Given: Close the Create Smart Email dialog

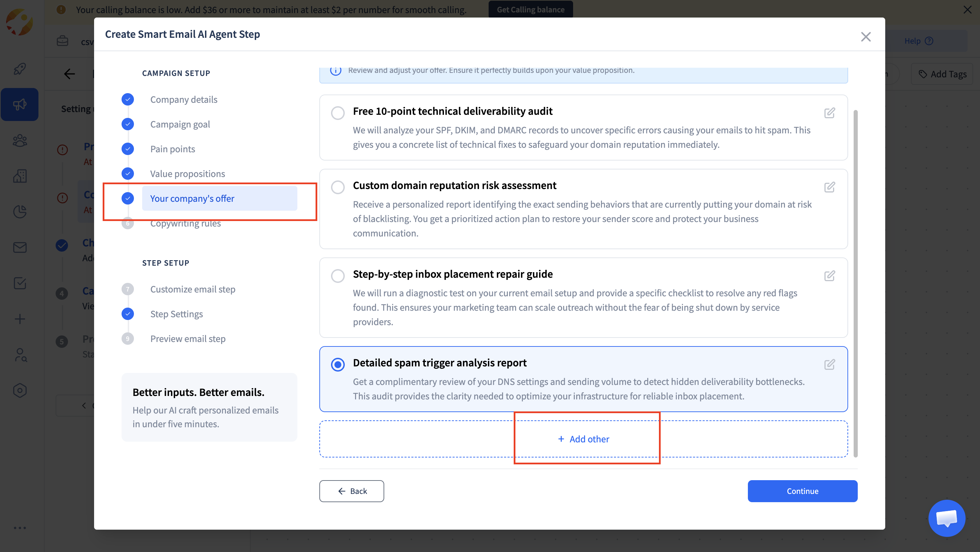Looking at the screenshot, I should coord(866,37).
